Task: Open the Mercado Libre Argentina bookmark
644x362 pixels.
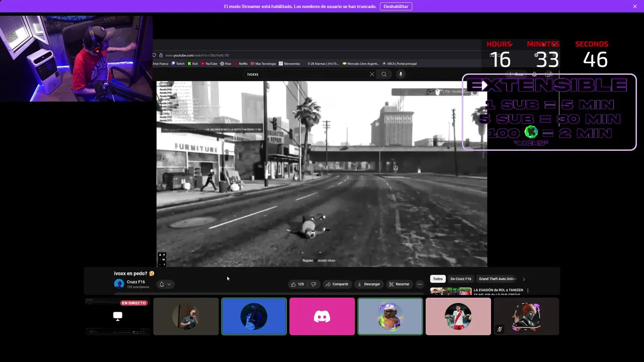Action: click(x=361, y=64)
